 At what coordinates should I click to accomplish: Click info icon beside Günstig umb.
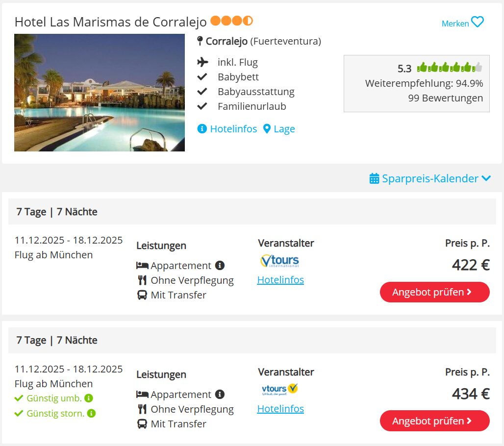[x=89, y=398]
